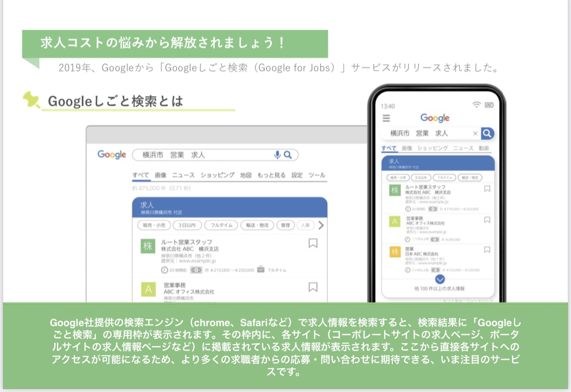Image resolution: width=571 pixels, height=392 pixels.
Task: Tap the phone Wi-Fi status icon
Action: click(x=476, y=105)
